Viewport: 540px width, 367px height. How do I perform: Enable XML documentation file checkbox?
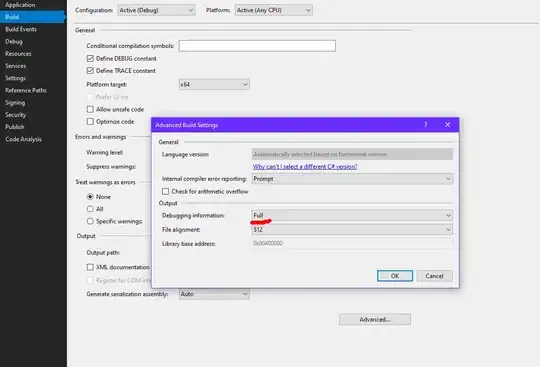[x=90, y=267]
